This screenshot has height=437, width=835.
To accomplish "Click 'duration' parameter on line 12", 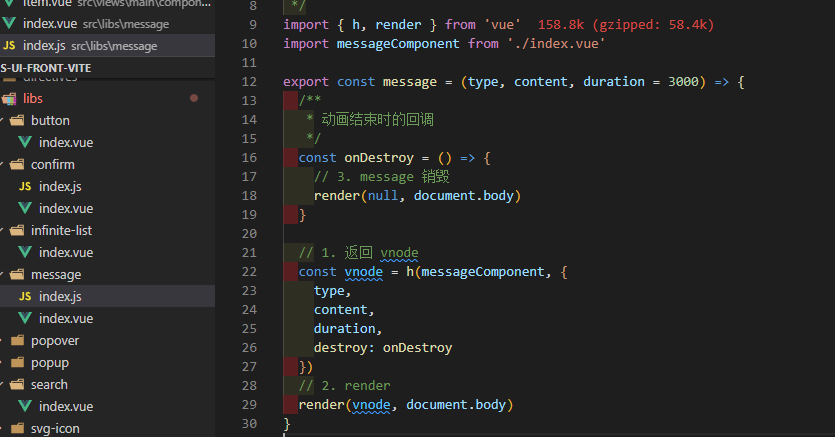I will (613, 82).
